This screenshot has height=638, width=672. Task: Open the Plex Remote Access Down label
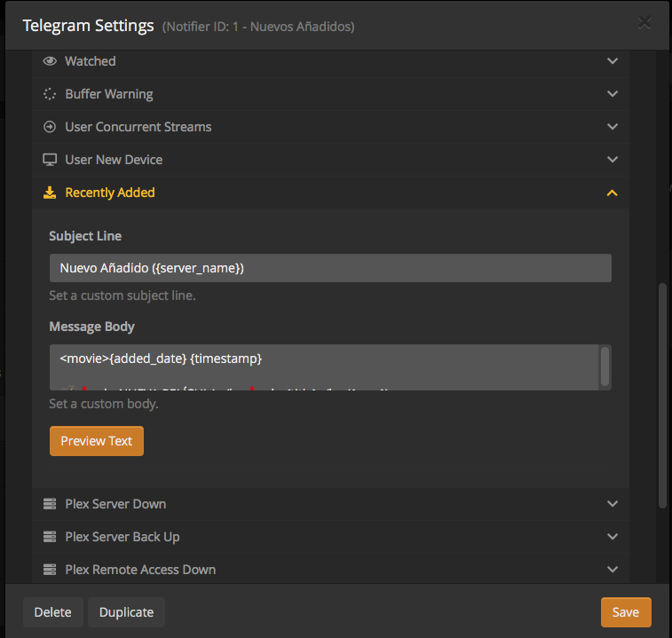[x=140, y=570]
